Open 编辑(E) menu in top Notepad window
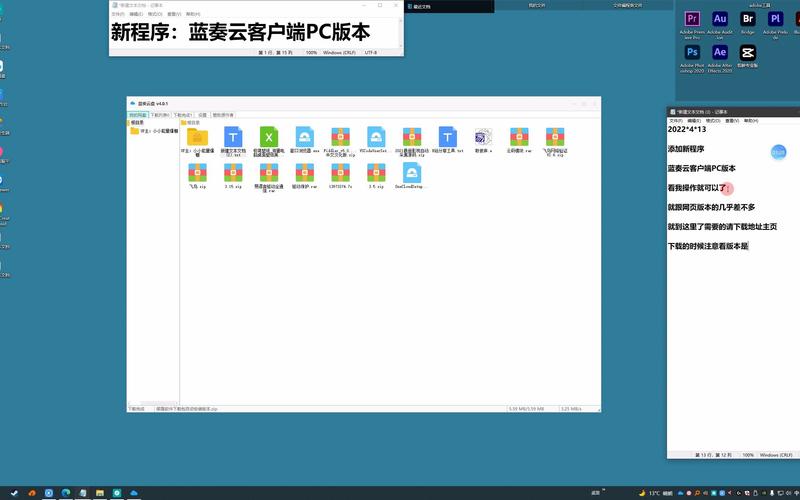Screen dimensions: 800x500 [136, 14]
